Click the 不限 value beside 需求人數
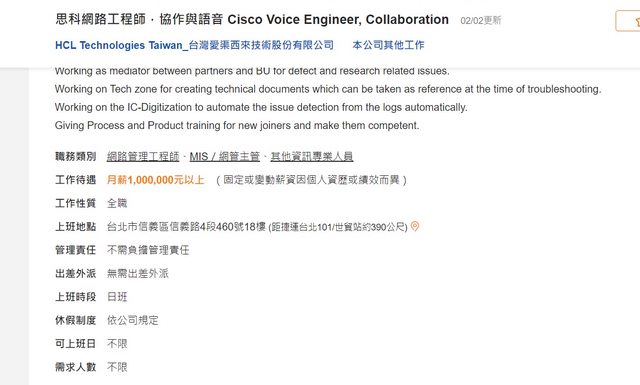 tap(117, 367)
